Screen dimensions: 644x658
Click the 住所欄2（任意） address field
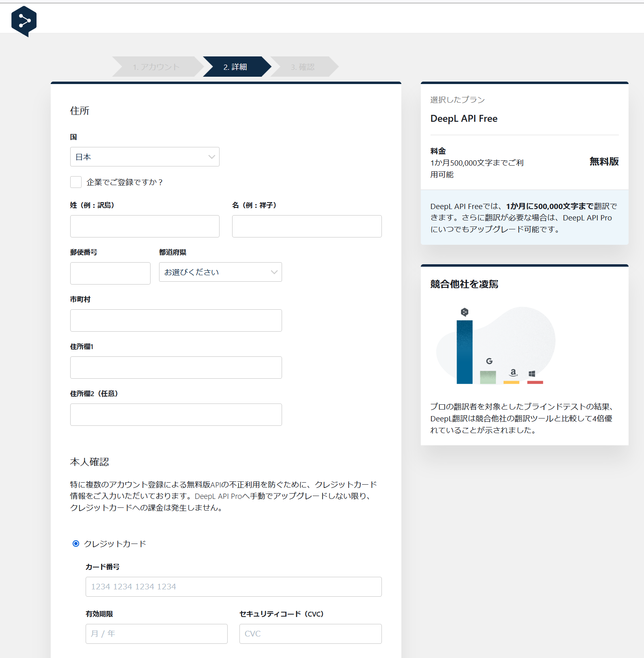(x=176, y=414)
